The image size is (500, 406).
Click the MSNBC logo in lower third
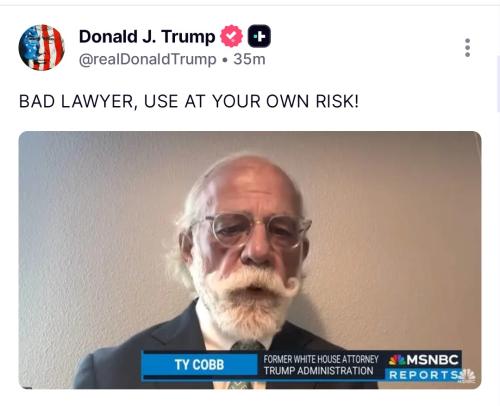[x=424, y=360]
